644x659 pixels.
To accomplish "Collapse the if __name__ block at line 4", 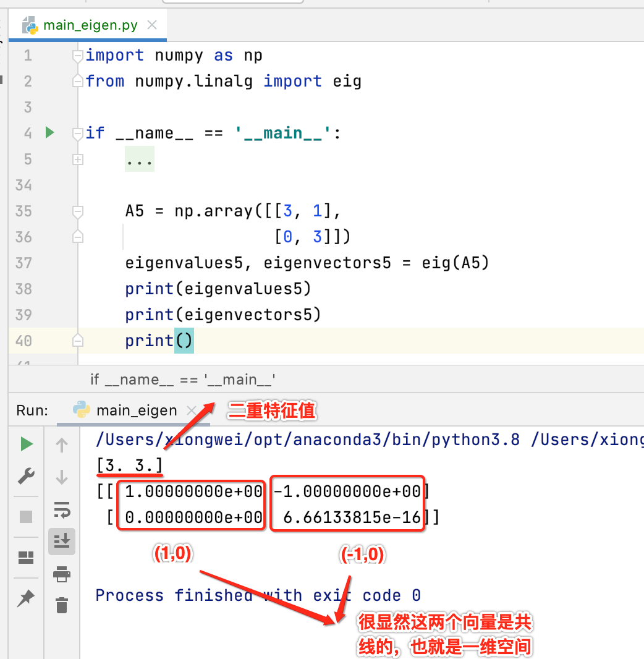I will click(77, 134).
